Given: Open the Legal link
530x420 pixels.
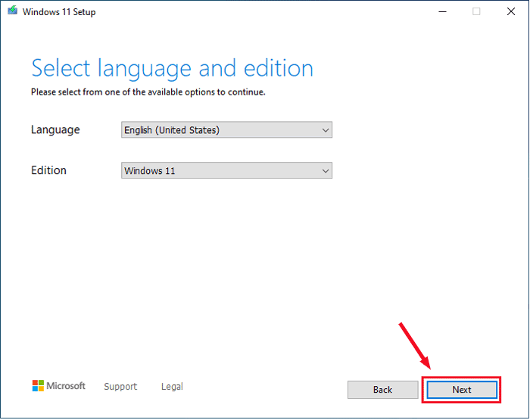Looking at the screenshot, I should point(172,386).
